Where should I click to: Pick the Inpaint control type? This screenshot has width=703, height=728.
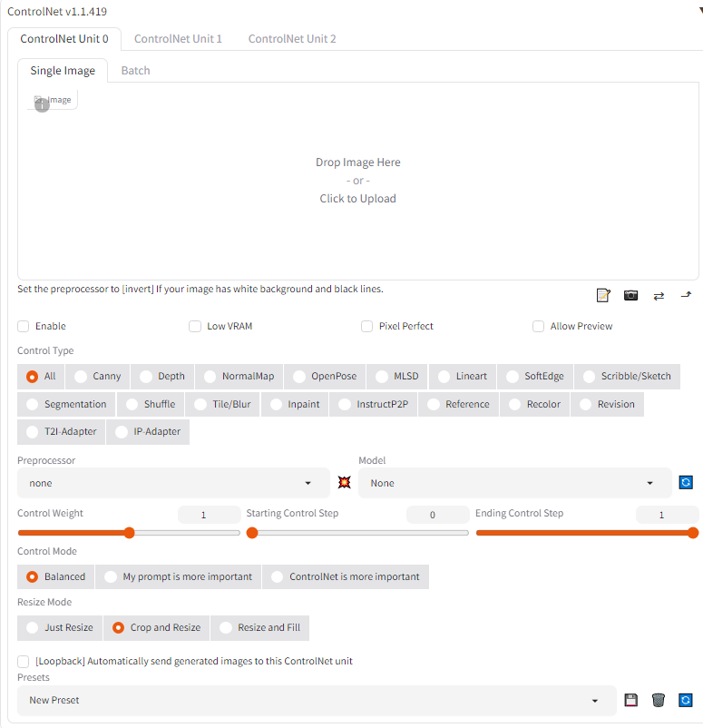(x=295, y=404)
